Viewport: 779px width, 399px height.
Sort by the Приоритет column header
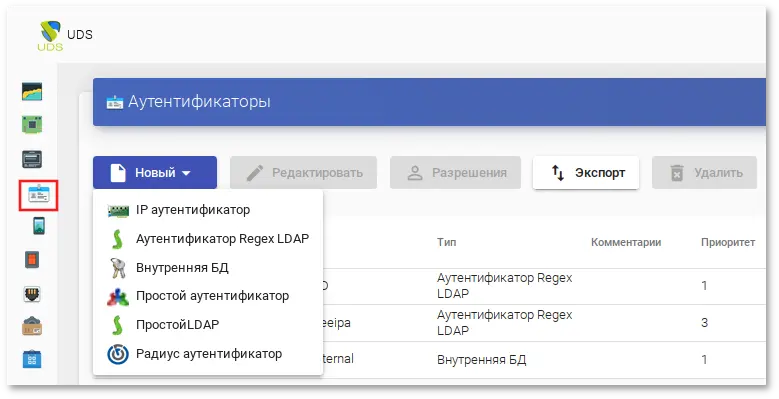point(728,242)
